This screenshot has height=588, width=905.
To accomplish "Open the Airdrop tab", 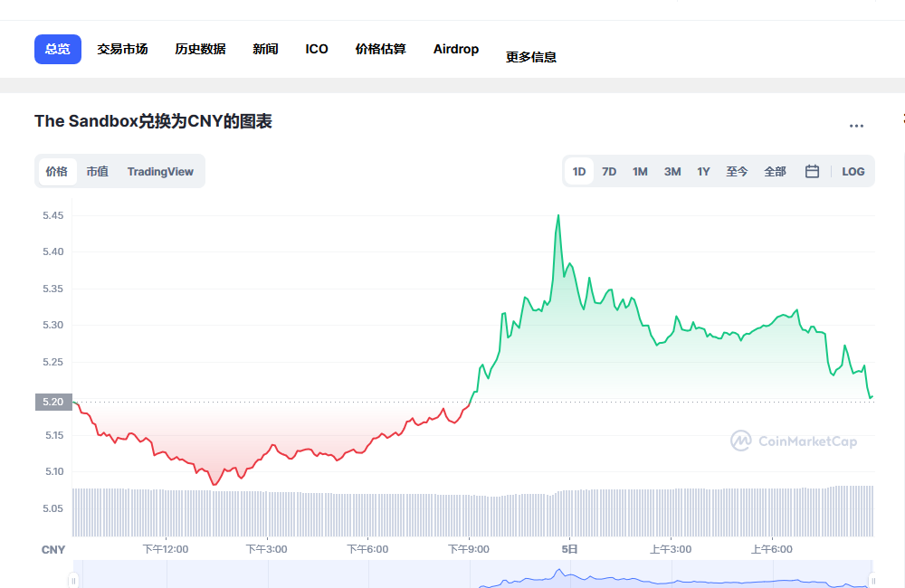I will (x=456, y=49).
